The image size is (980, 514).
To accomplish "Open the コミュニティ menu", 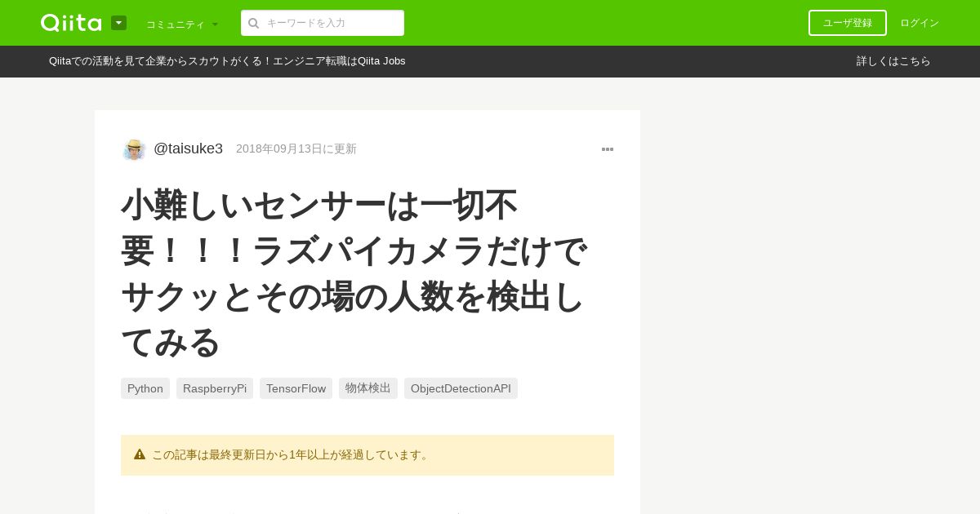I will 182,24.
